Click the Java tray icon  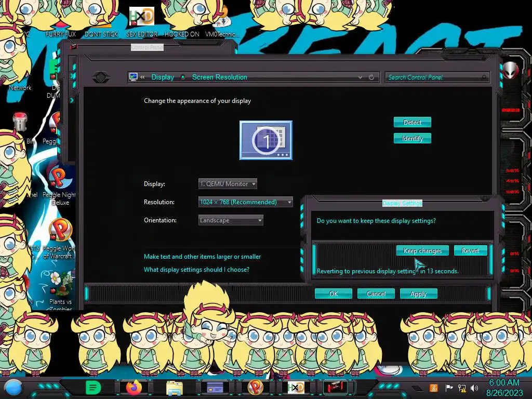(x=434, y=388)
